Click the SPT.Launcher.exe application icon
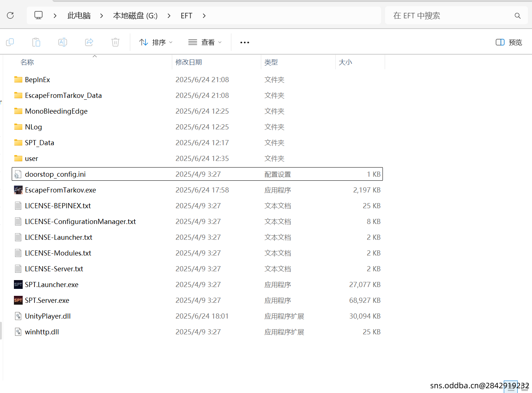This screenshot has height=393, width=532. tap(18, 284)
